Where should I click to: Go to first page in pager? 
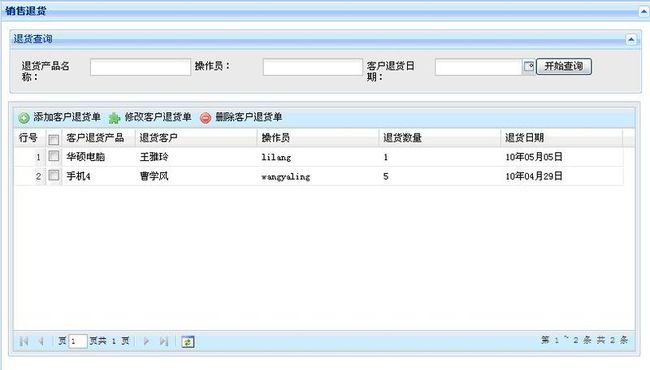coord(24,341)
